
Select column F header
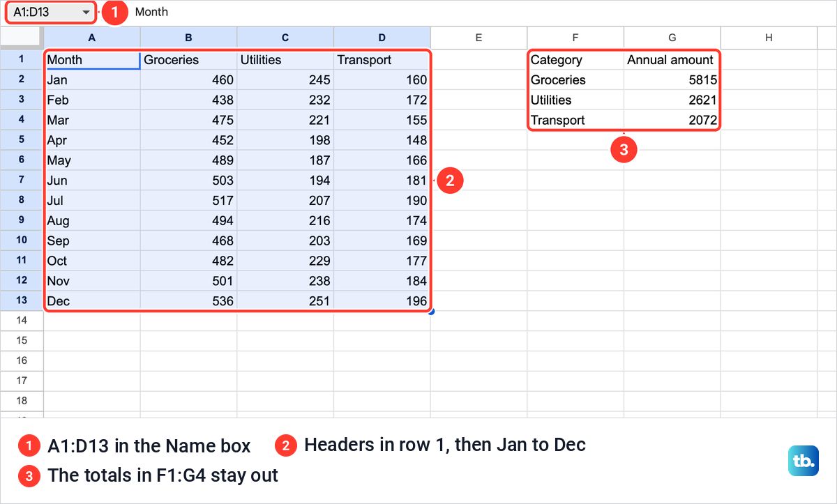[575, 38]
